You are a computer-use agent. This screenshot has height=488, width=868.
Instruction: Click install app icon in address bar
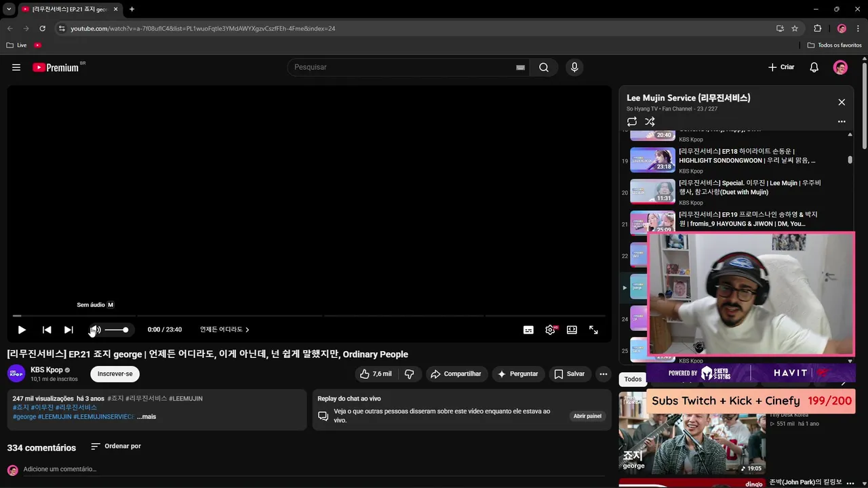[x=780, y=28]
